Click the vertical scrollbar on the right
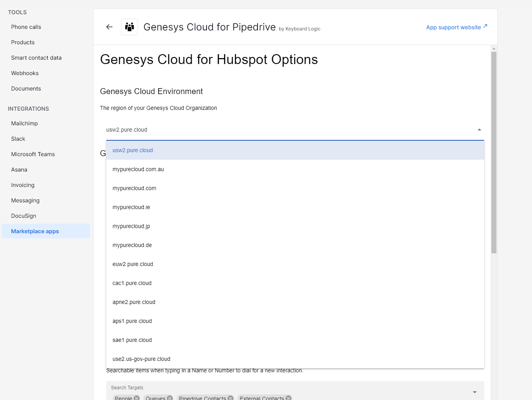Viewport: 532px width, 400px height. coord(493,150)
